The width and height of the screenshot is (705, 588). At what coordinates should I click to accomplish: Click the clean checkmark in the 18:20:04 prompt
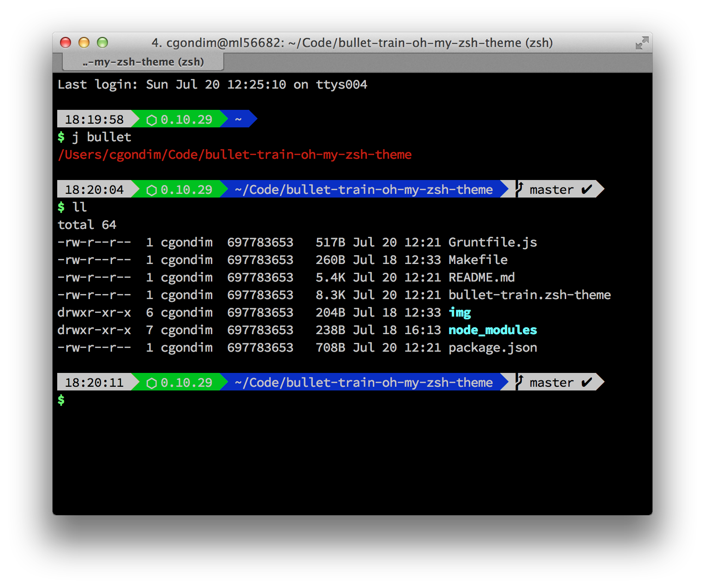[586, 190]
